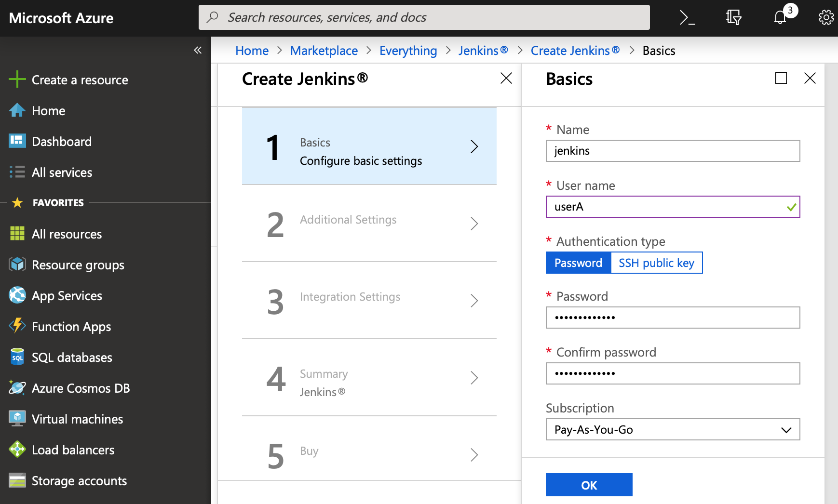The height and width of the screenshot is (504, 838).
Task: Click the Dashboard icon in sidebar
Action: [17, 141]
